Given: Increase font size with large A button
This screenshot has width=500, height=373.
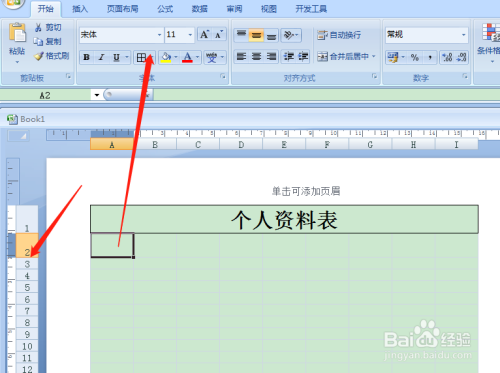Looking at the screenshot, I should pos(204,34).
